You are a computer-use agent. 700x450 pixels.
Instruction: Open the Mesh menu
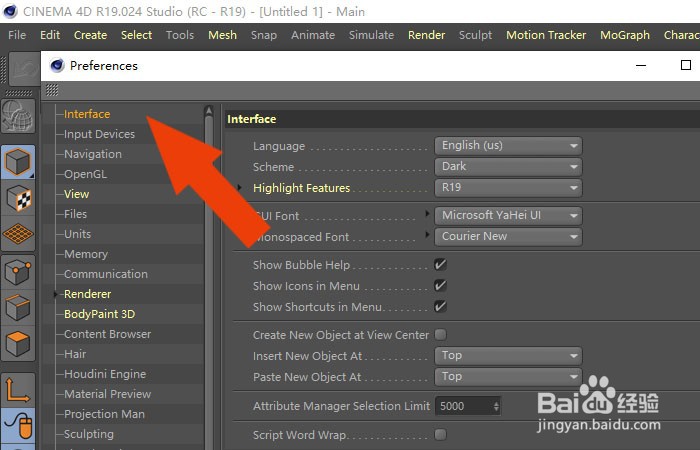[x=222, y=35]
